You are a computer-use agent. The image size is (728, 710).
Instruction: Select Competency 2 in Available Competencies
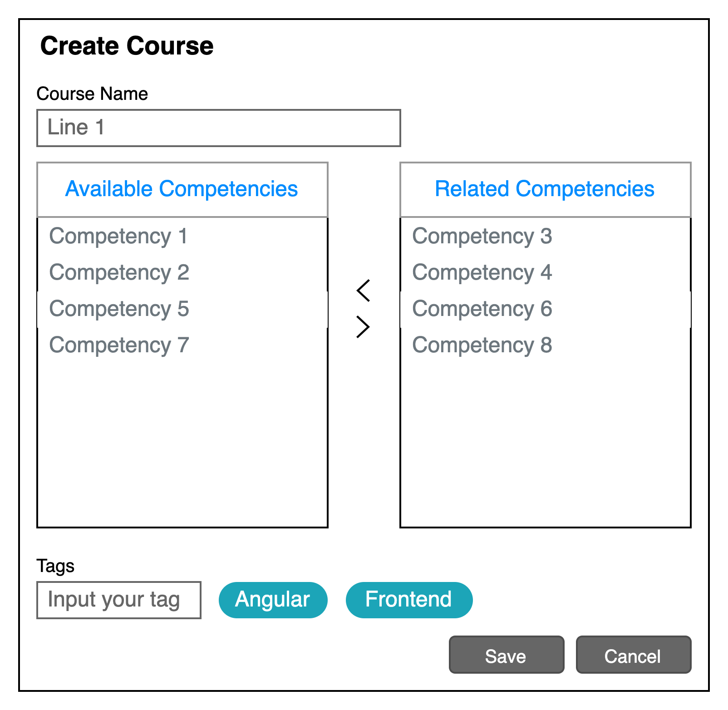[x=119, y=272]
